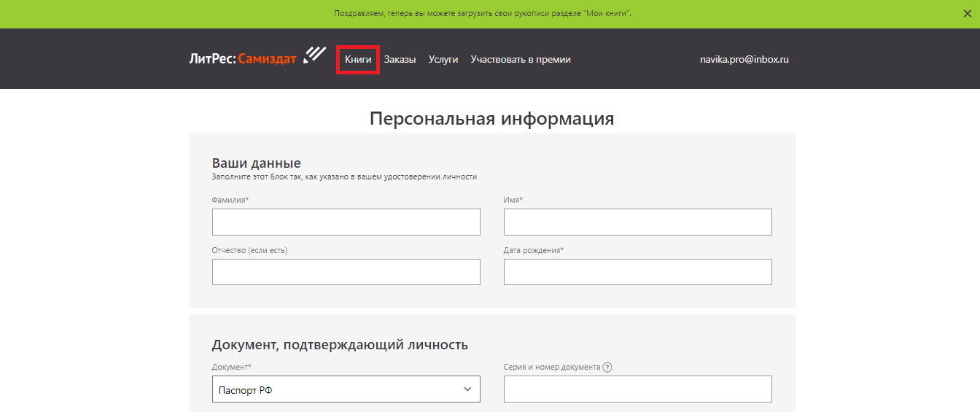Click the green banner congratulation text
The image size is (980, 412).
pos(483,14)
